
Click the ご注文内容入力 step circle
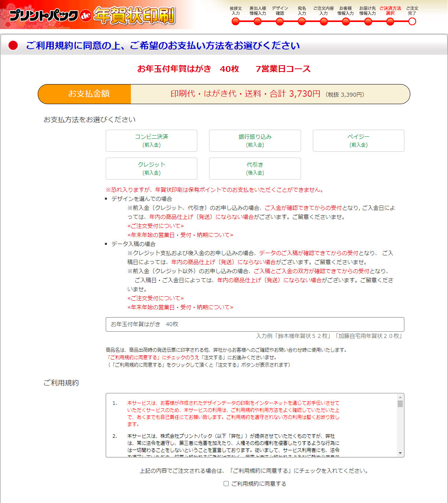(323, 22)
